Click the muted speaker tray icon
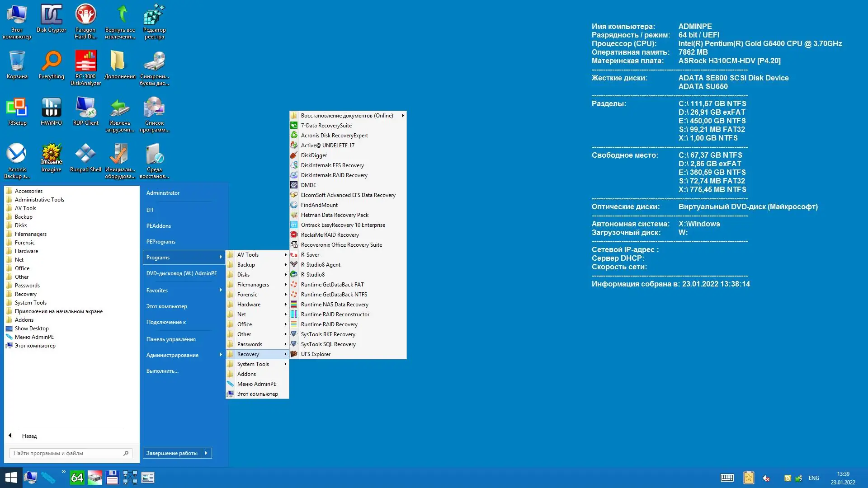The height and width of the screenshot is (488, 868). coord(766,478)
